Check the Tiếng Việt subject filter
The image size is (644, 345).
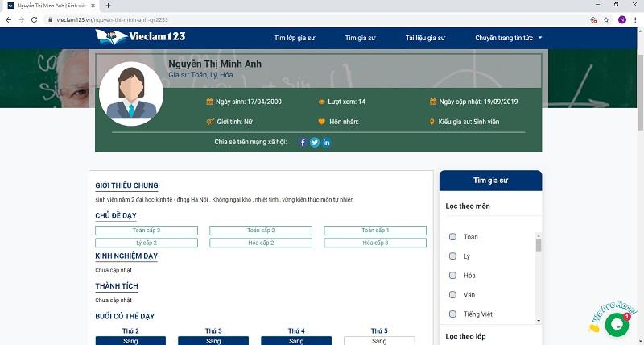pos(452,314)
